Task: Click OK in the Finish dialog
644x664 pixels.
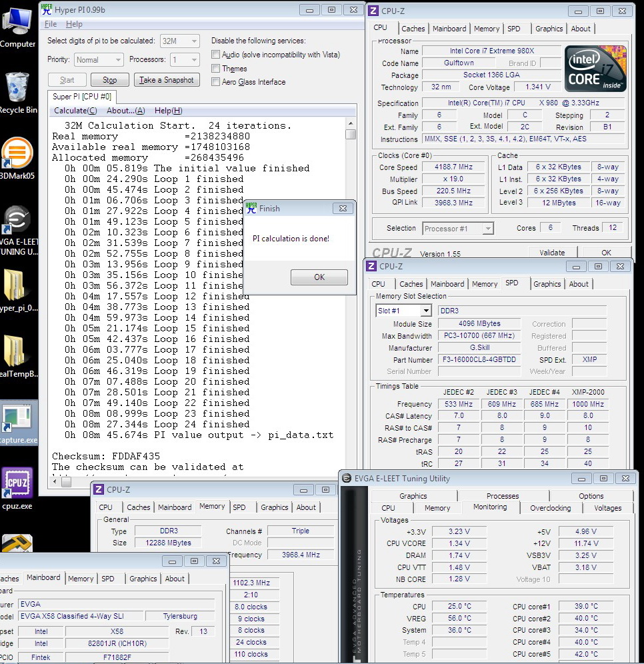Action: click(319, 277)
